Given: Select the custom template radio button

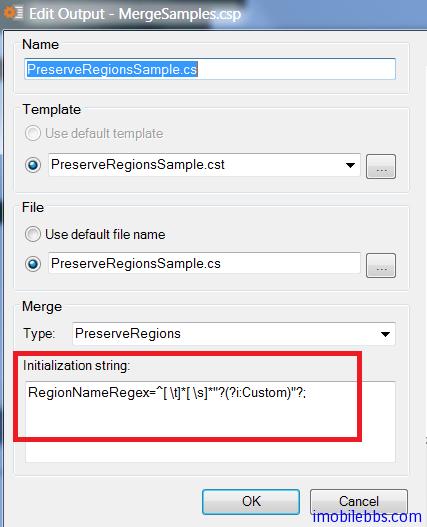Looking at the screenshot, I should click(x=33, y=165).
